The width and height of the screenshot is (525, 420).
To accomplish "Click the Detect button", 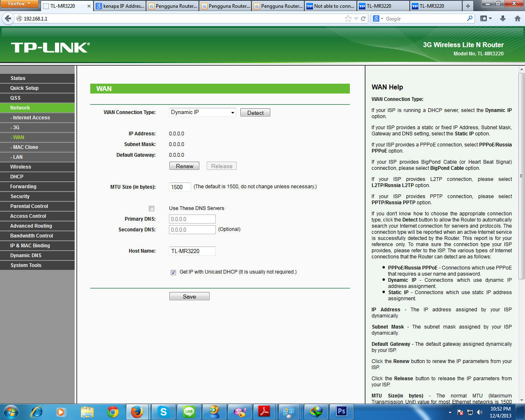I will (x=255, y=113).
